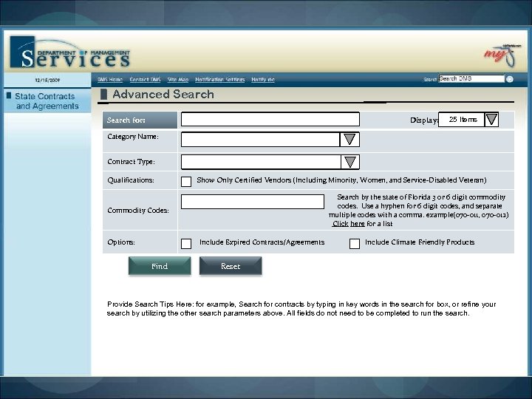532x399 pixels.
Task: Click the Commodity Codes label
Action: tap(138, 211)
